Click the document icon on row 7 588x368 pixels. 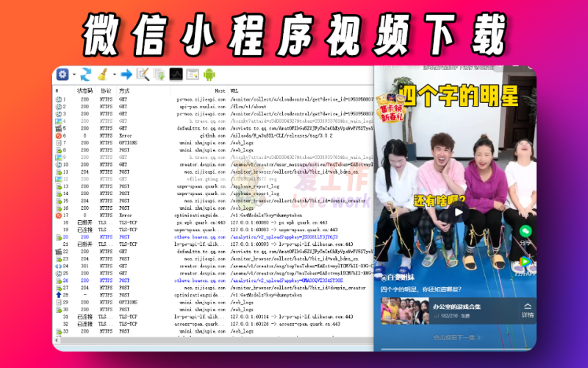coord(59,143)
